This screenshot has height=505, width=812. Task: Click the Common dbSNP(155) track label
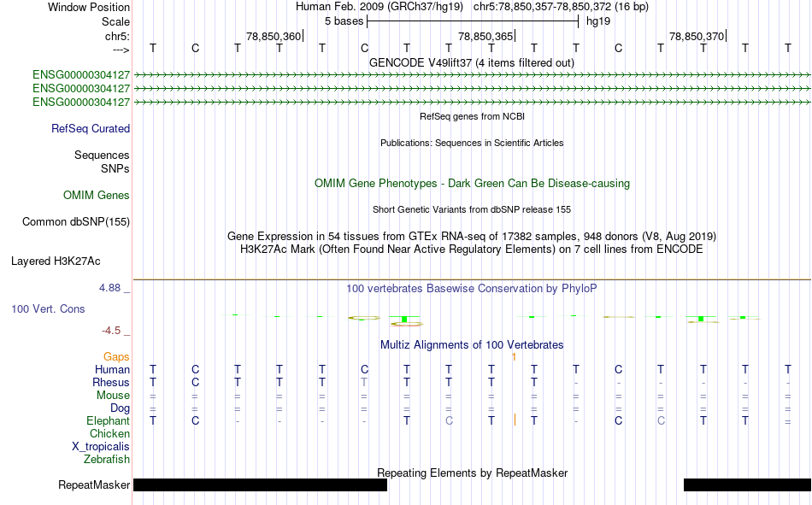pyautogui.click(x=75, y=221)
